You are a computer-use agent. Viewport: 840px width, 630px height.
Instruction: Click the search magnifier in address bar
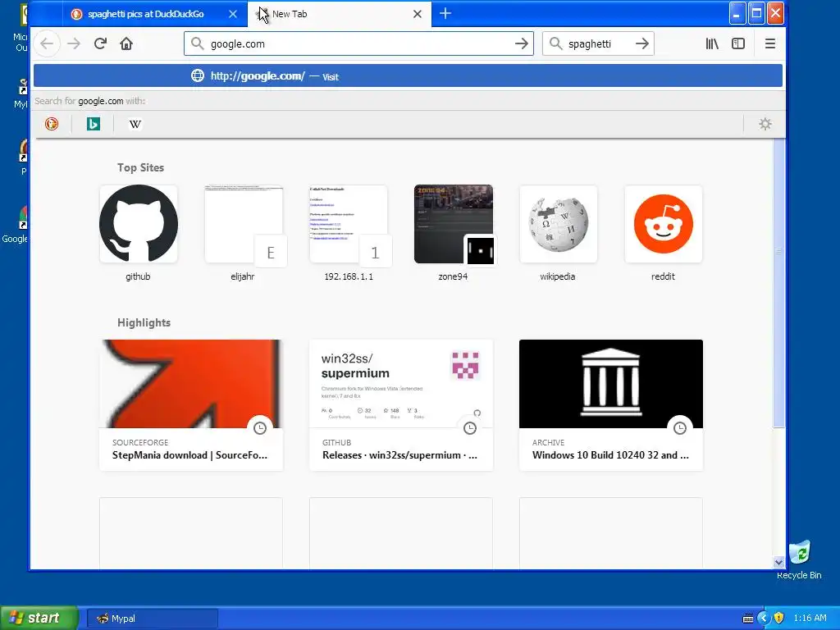pos(198,44)
